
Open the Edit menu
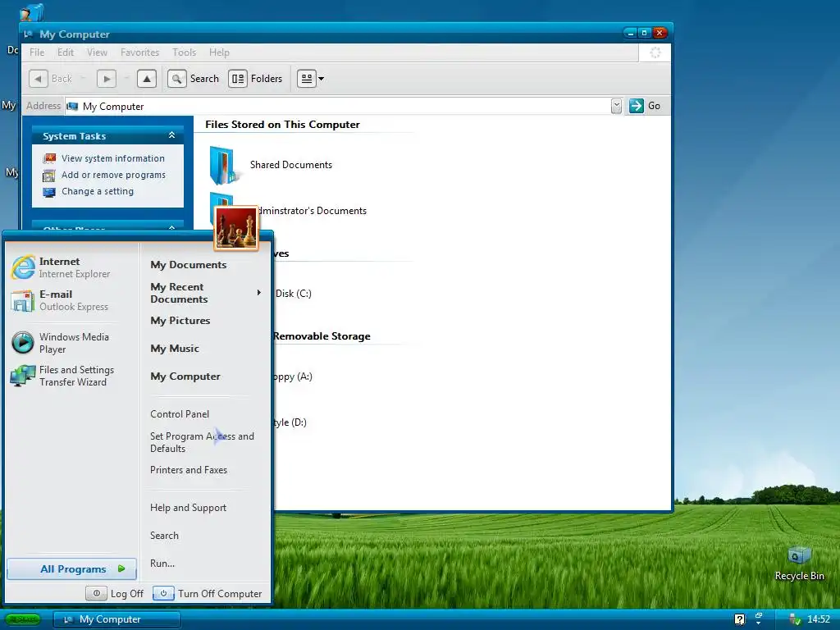click(x=66, y=52)
